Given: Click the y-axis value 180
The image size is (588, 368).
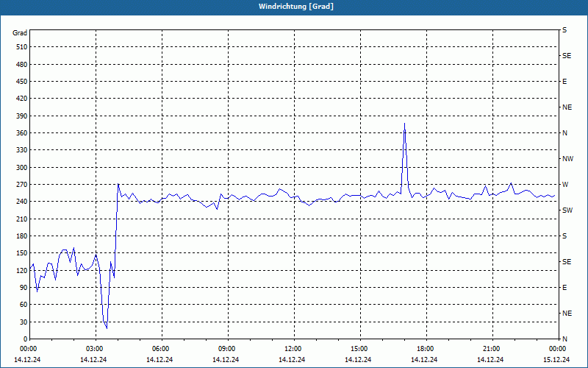Looking at the screenshot, I should pyautogui.click(x=22, y=236).
